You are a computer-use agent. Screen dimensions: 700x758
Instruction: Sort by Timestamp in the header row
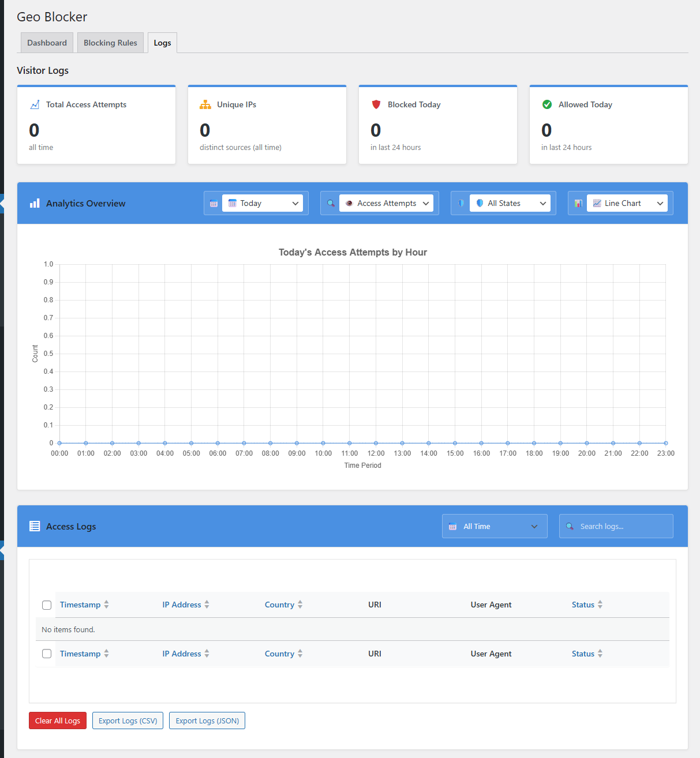click(84, 605)
